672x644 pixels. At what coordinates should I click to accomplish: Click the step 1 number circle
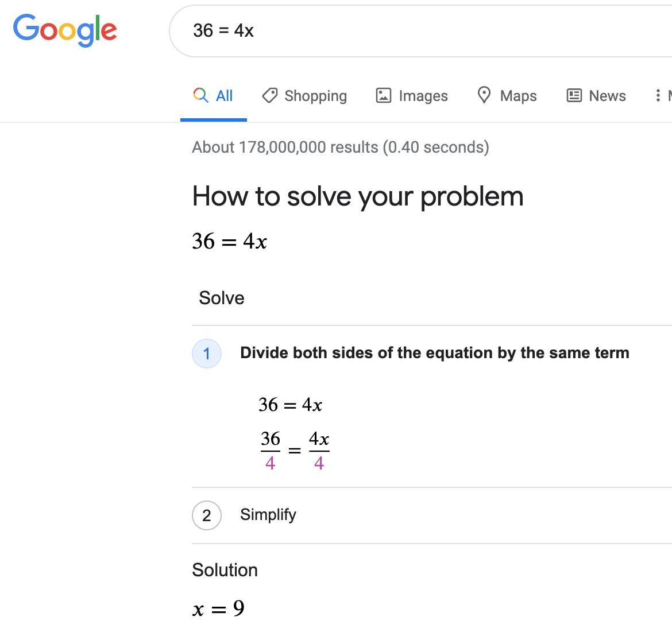[207, 354]
